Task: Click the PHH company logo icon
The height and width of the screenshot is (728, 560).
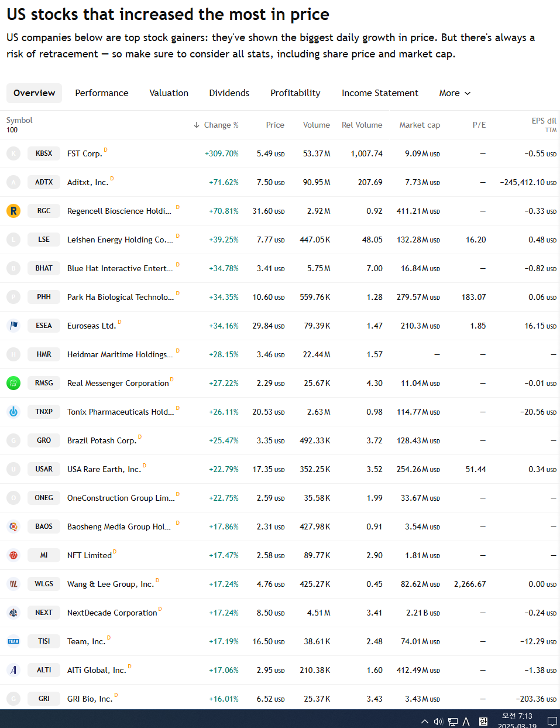Action: point(13,297)
